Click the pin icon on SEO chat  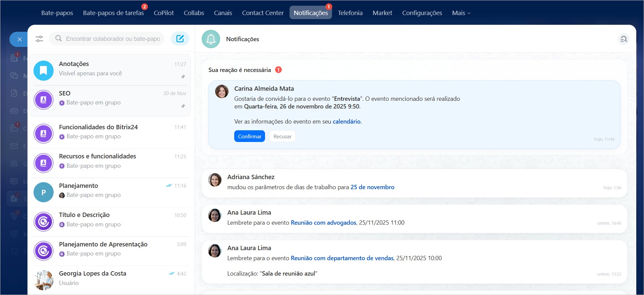coord(183,106)
